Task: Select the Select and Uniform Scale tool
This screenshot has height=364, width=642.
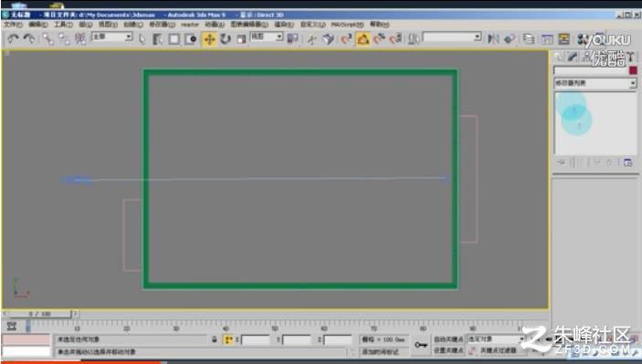Action: click(x=241, y=39)
